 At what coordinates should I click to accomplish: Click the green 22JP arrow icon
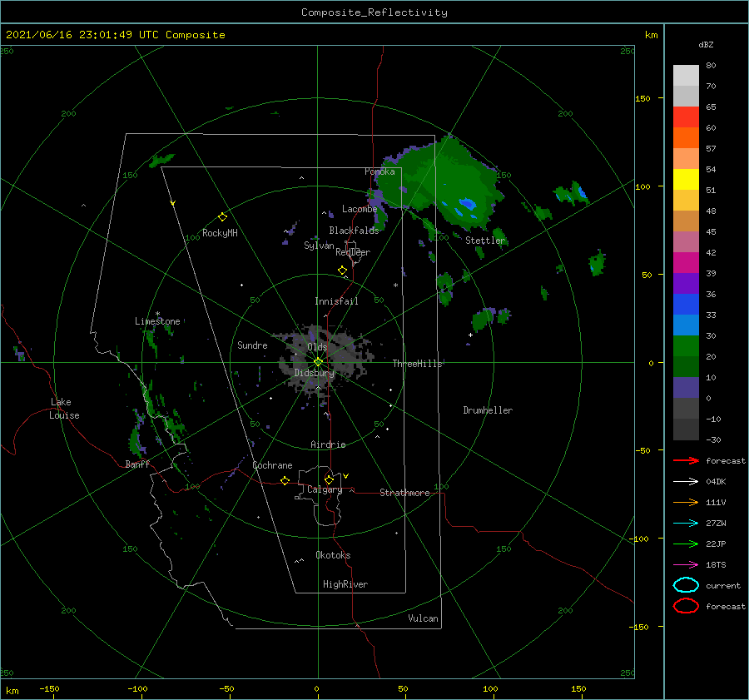(x=686, y=544)
